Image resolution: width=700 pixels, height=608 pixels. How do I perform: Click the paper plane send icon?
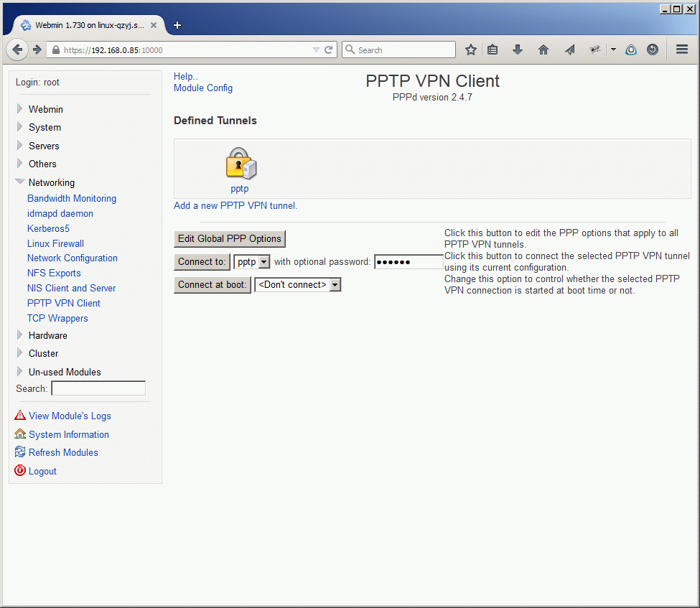point(569,50)
